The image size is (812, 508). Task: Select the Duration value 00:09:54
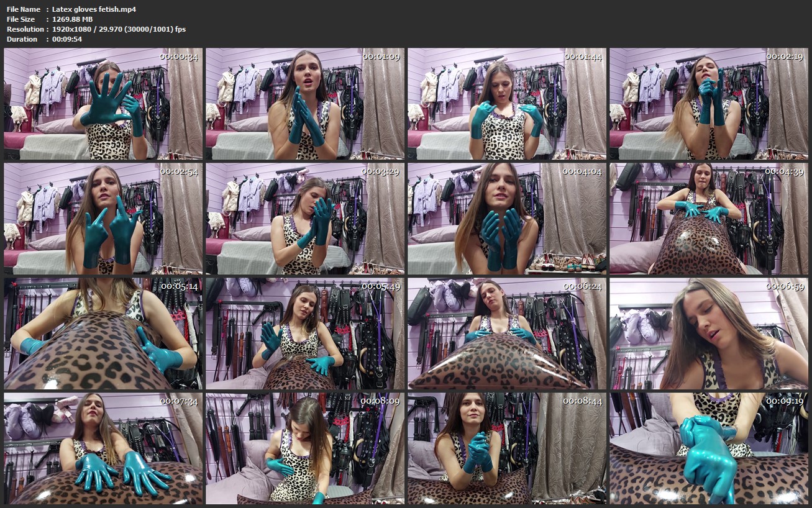pyautogui.click(x=67, y=39)
